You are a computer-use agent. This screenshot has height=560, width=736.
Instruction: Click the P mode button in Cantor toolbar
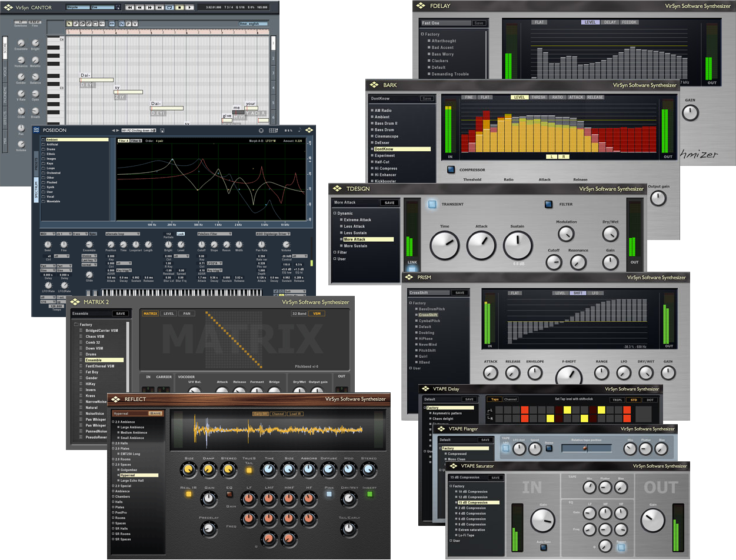tap(128, 24)
